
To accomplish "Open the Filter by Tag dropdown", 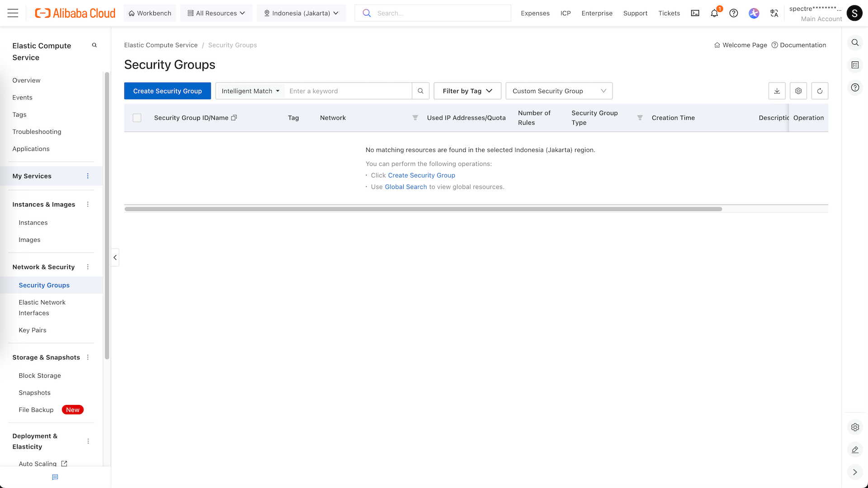I will coord(467,91).
